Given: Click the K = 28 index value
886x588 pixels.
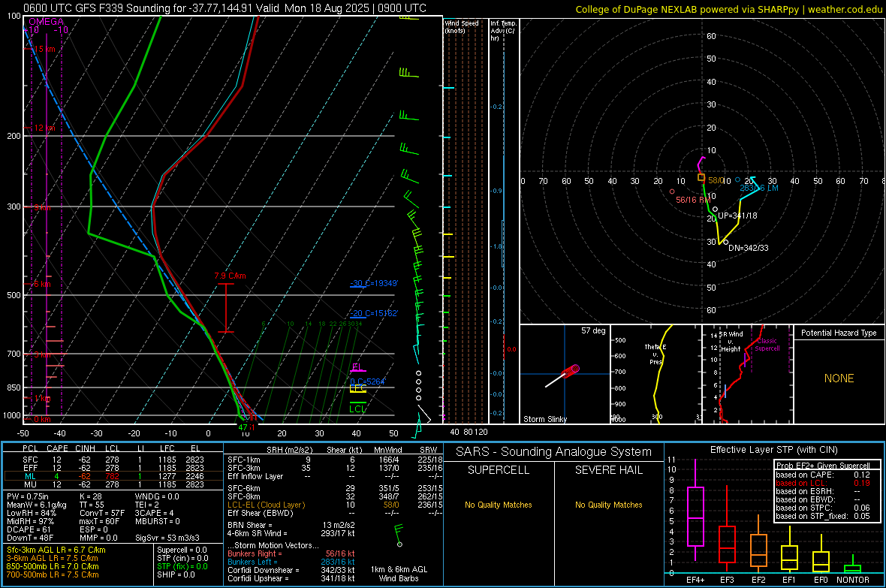Looking at the screenshot, I should tap(90, 496).
